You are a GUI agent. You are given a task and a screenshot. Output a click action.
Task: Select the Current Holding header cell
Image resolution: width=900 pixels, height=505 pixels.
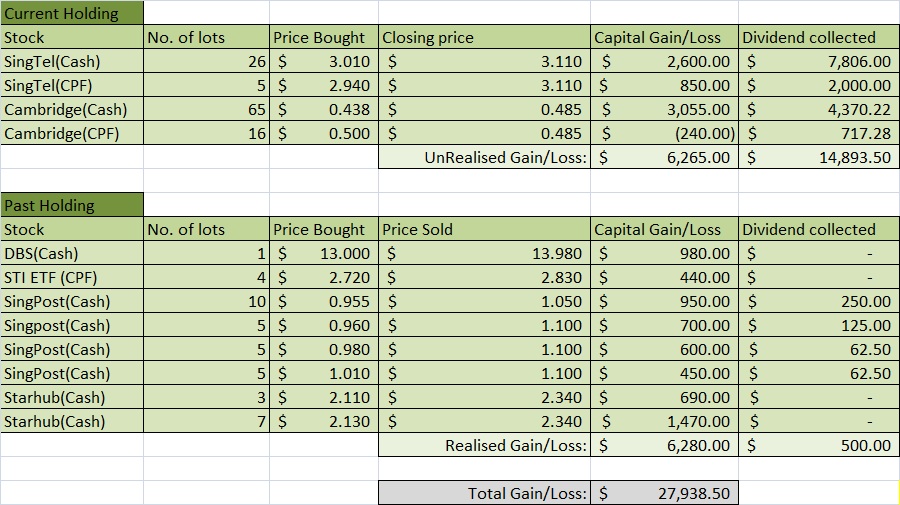click(72, 14)
